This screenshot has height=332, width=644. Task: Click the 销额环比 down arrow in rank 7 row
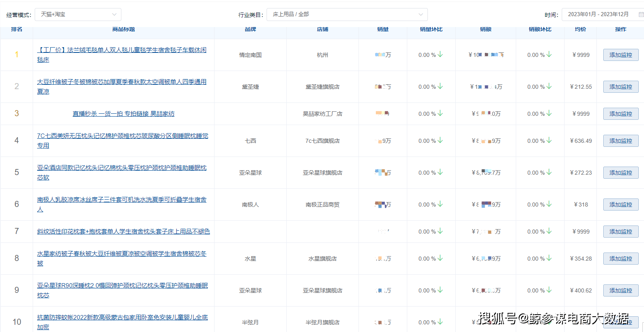(549, 231)
